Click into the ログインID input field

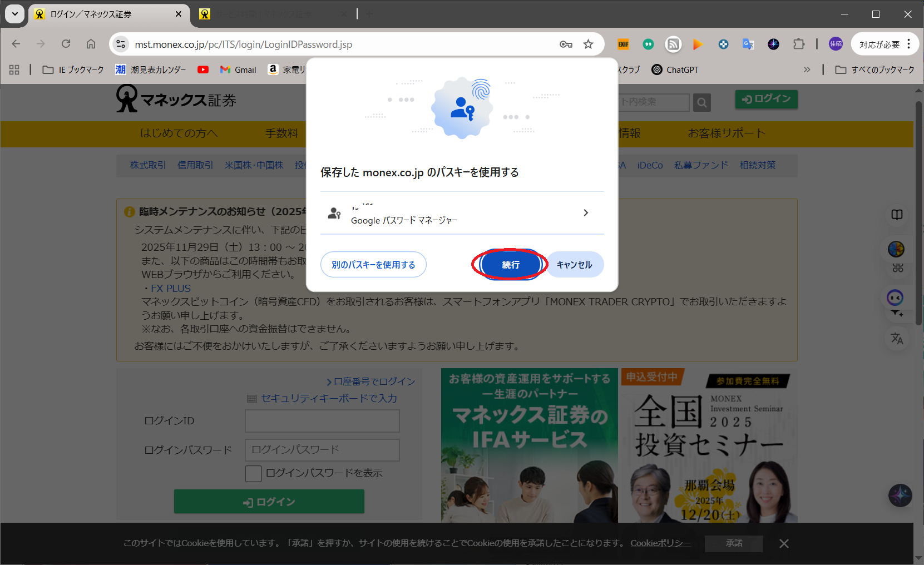322,421
